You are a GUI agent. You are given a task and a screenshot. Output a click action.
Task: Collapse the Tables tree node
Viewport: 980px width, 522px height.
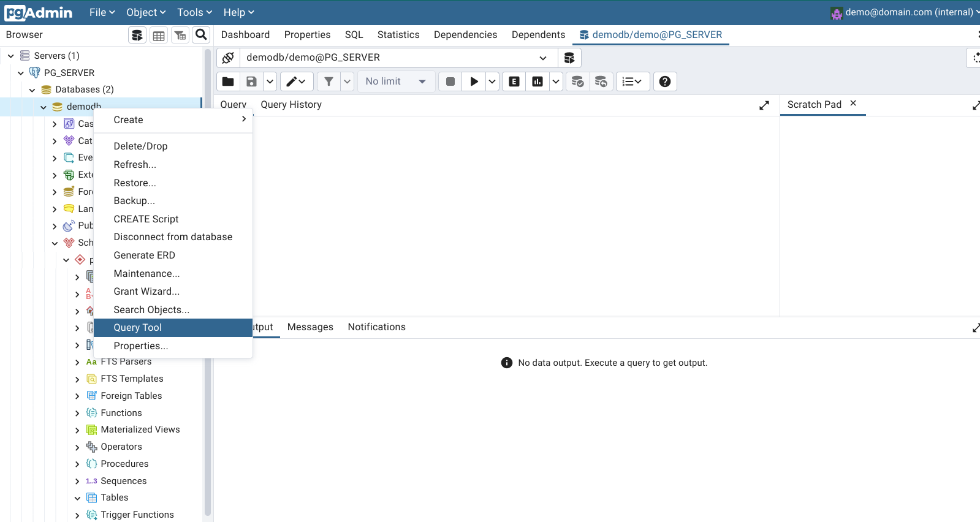tap(77, 498)
